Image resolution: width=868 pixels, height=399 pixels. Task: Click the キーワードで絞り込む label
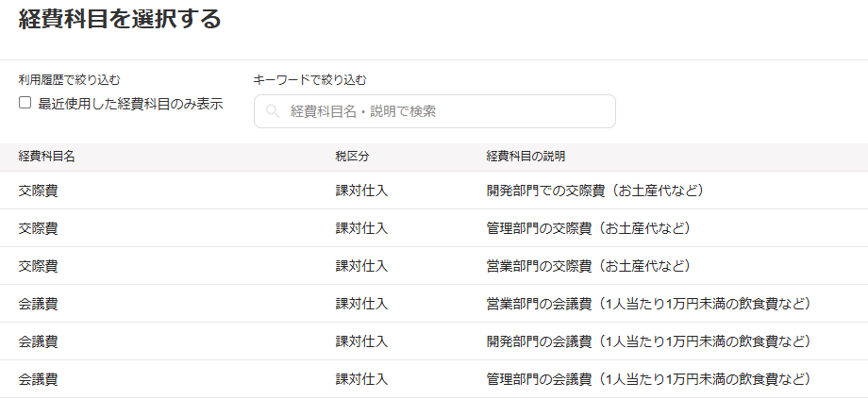coord(309,80)
